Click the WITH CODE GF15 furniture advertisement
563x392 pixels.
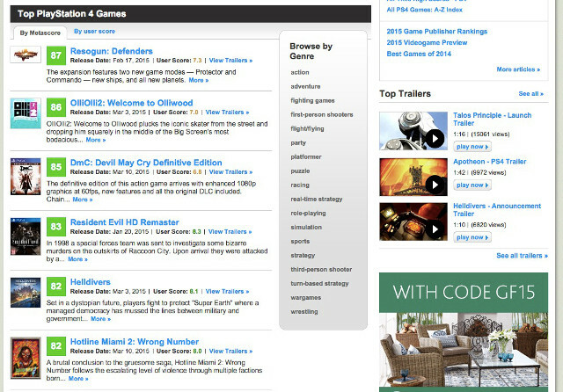point(464,332)
